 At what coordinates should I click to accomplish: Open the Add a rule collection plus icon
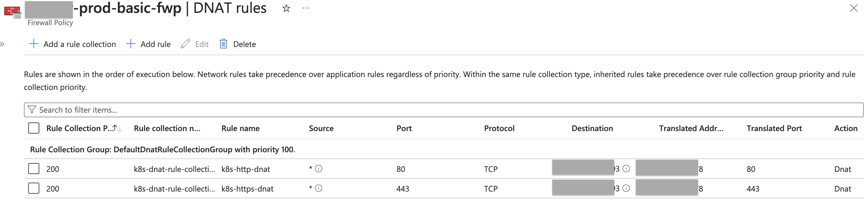click(34, 44)
